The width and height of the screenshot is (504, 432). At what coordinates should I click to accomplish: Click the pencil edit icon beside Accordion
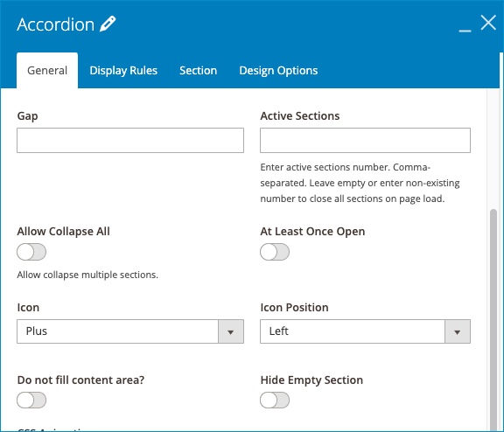108,24
